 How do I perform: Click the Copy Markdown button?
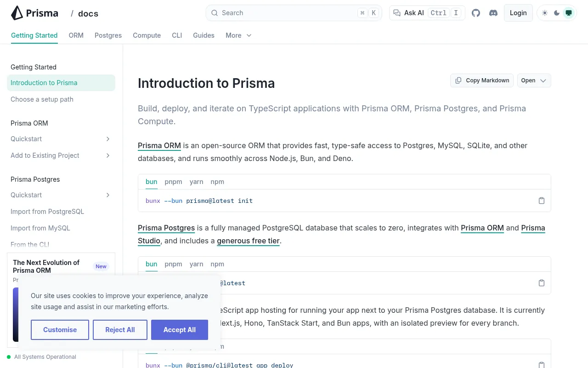(482, 80)
